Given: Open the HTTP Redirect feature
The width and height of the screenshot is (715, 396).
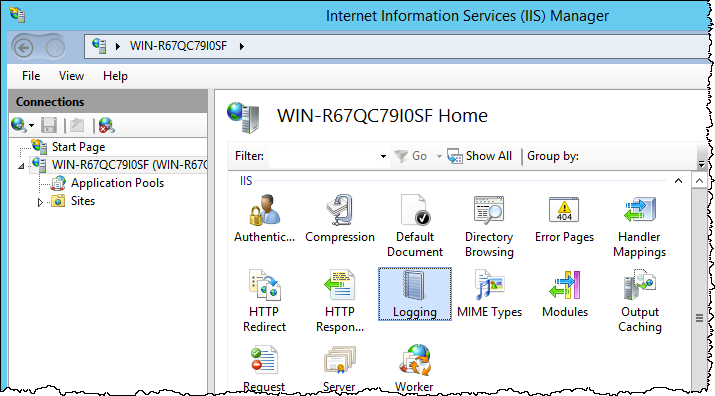Looking at the screenshot, I should pyautogui.click(x=264, y=301).
